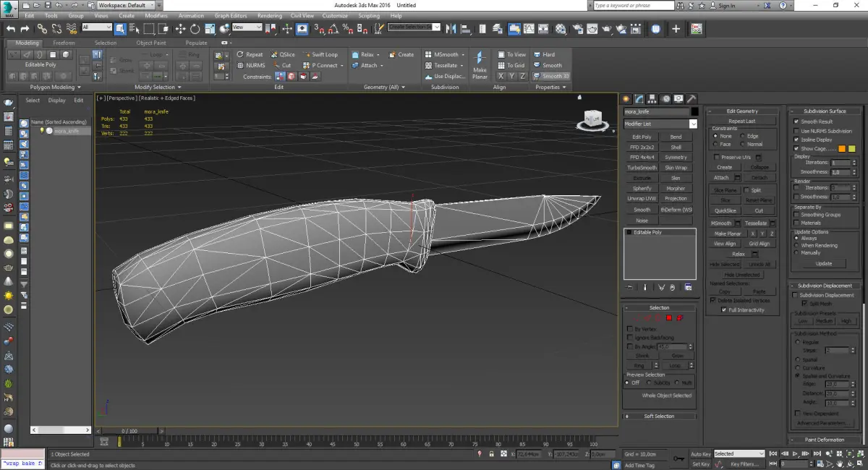Click Swift Loop in ribbon
Viewport: 868px width, 470px height.
(x=320, y=54)
